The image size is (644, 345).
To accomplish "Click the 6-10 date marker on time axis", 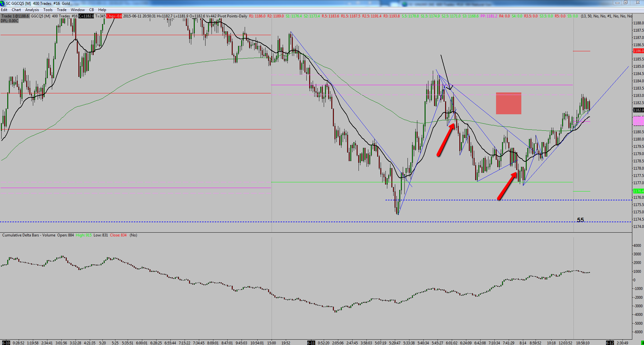I will (x=5, y=343).
